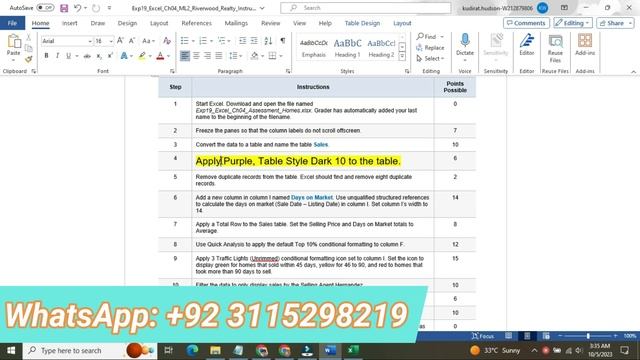Apply Bold formatting
Image resolution: width=640 pixels, height=360 pixels.
click(47, 56)
